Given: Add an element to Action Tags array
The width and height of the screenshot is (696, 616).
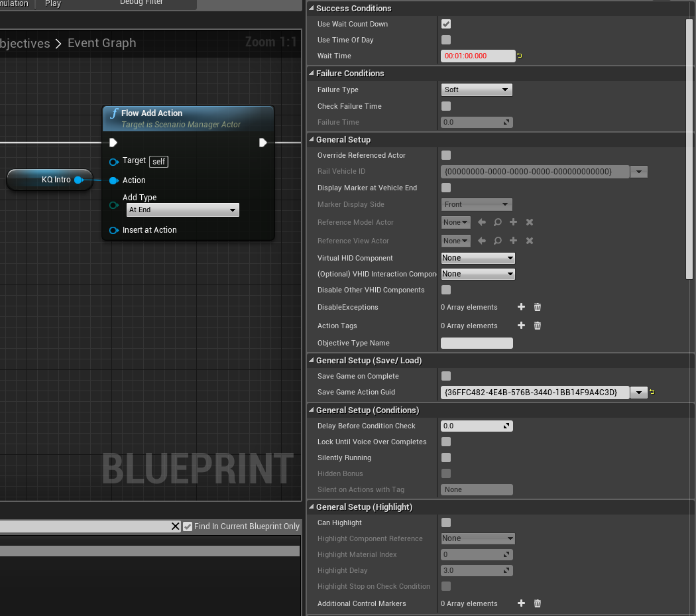Looking at the screenshot, I should pos(521,326).
